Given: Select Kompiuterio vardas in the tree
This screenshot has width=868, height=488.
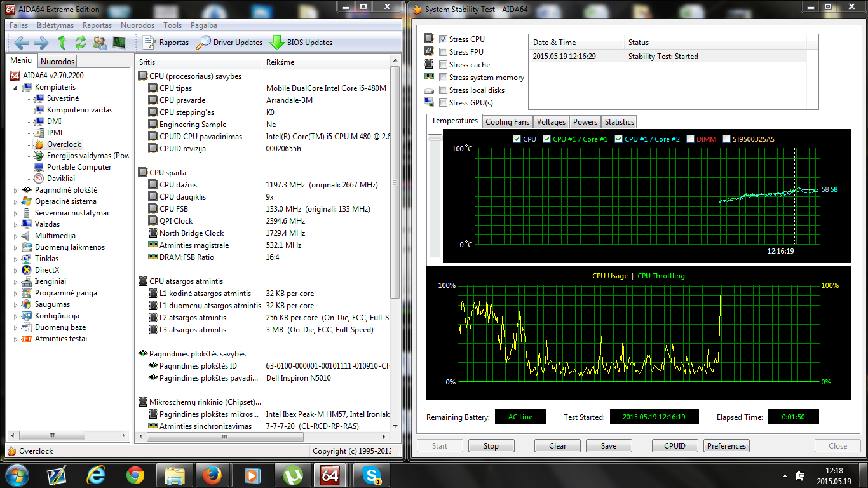Looking at the screenshot, I should (x=79, y=110).
